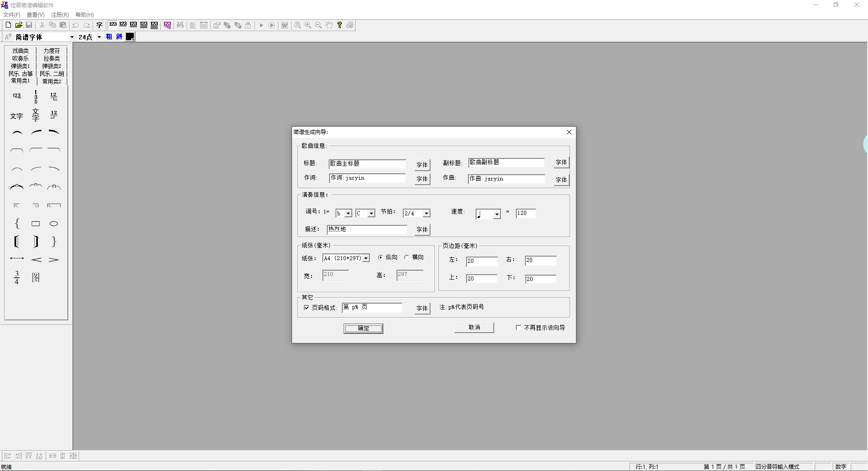The width and height of the screenshot is (868, 471).
Task: Click the tempo value field showing 120
Action: tap(526, 213)
